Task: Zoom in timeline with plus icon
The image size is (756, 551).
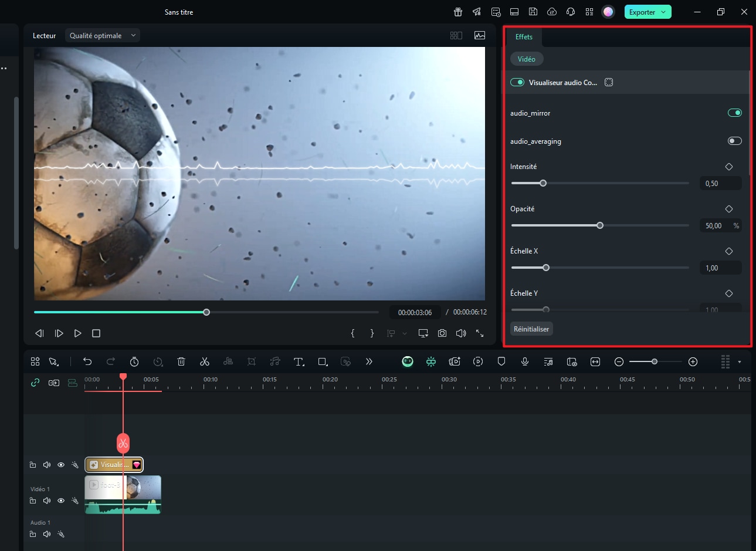Action: (x=693, y=361)
